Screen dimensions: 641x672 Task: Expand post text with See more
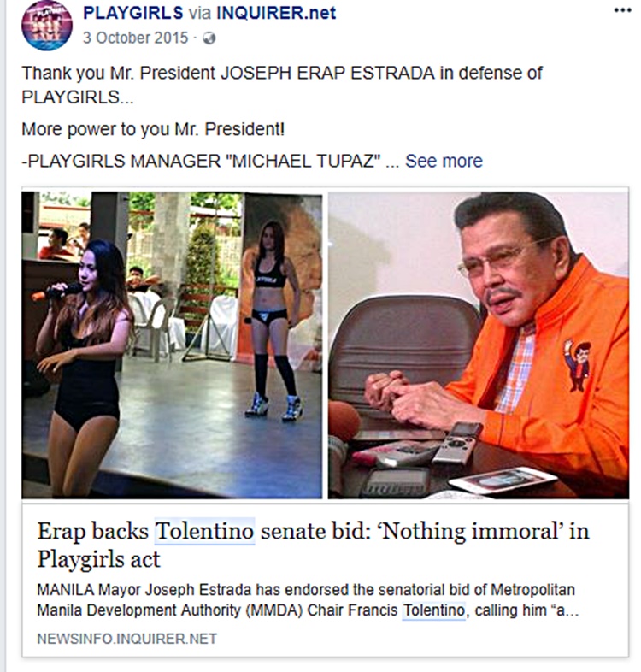444,161
